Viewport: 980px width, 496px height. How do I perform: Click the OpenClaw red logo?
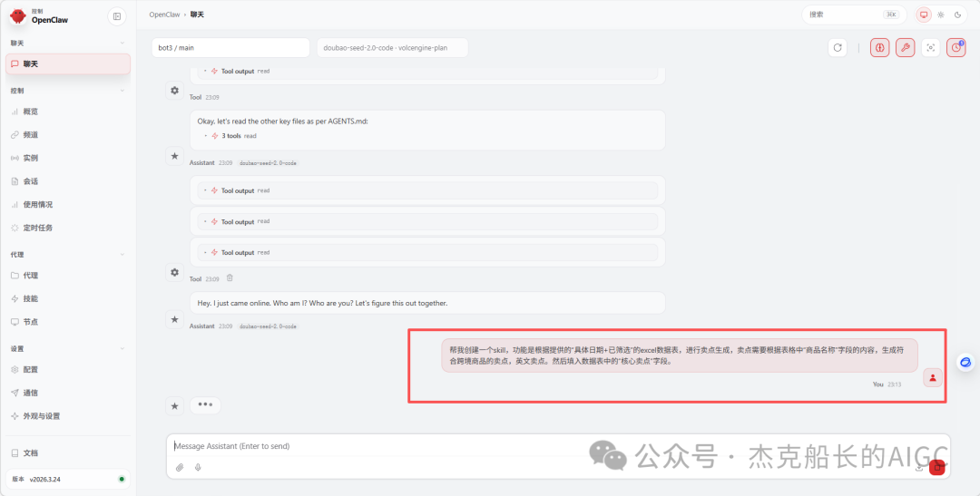click(x=18, y=16)
